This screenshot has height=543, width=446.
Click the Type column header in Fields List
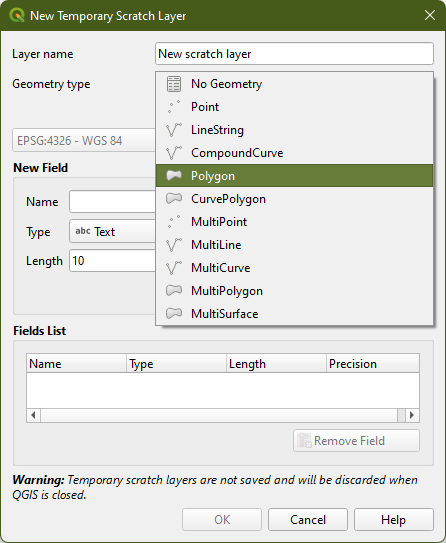click(x=176, y=364)
